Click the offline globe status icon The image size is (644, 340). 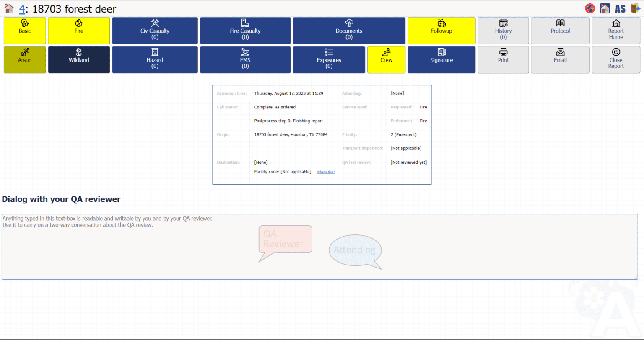(589, 8)
